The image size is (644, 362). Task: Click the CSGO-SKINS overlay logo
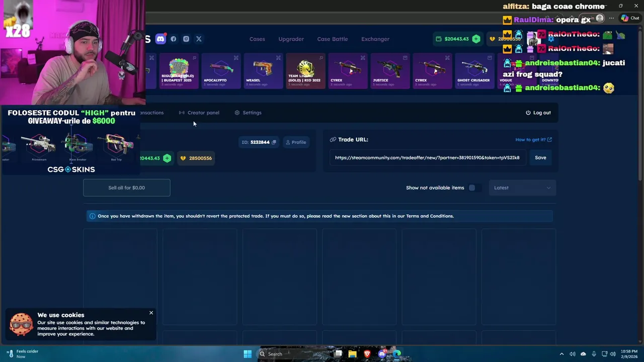[x=71, y=169]
